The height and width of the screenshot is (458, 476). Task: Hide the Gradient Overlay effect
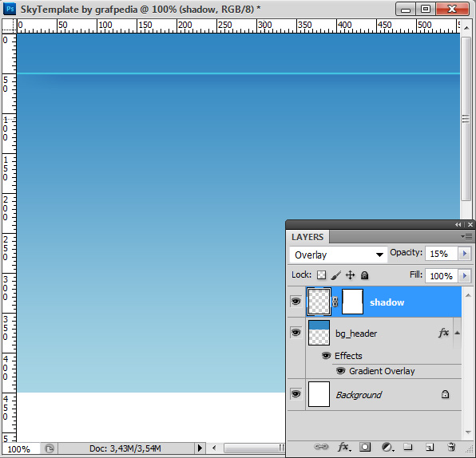tap(340, 371)
